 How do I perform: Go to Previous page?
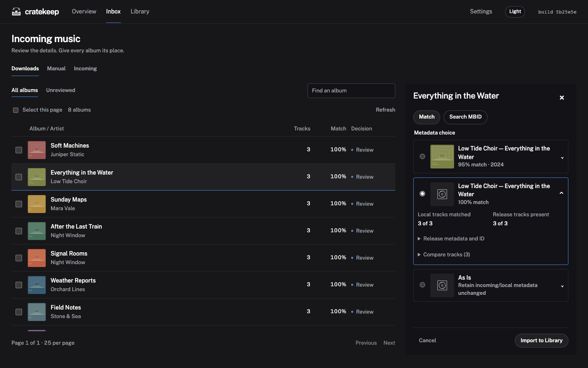point(366,343)
